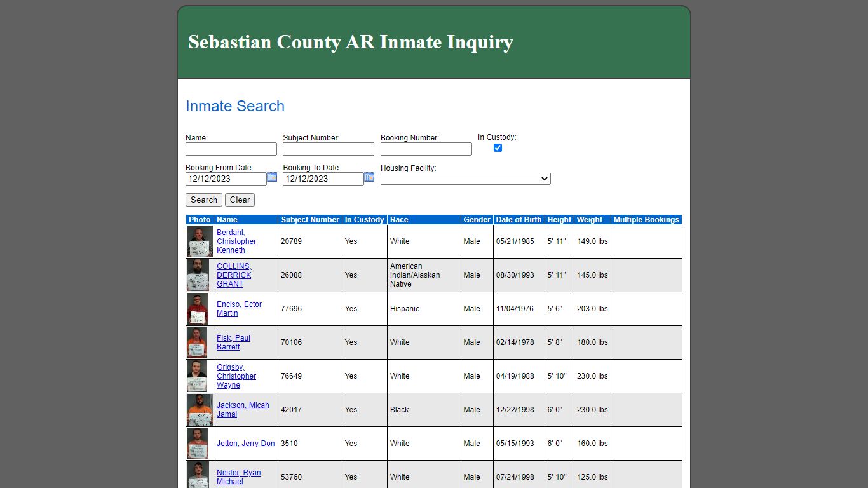Click weight value 149.0 lbs

[592, 241]
